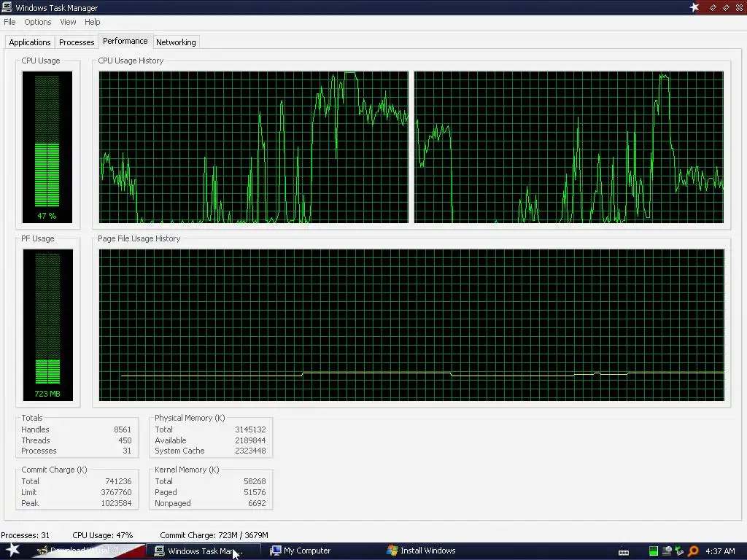Click the 4:37 AM clock
747x560 pixels.
[x=720, y=551]
